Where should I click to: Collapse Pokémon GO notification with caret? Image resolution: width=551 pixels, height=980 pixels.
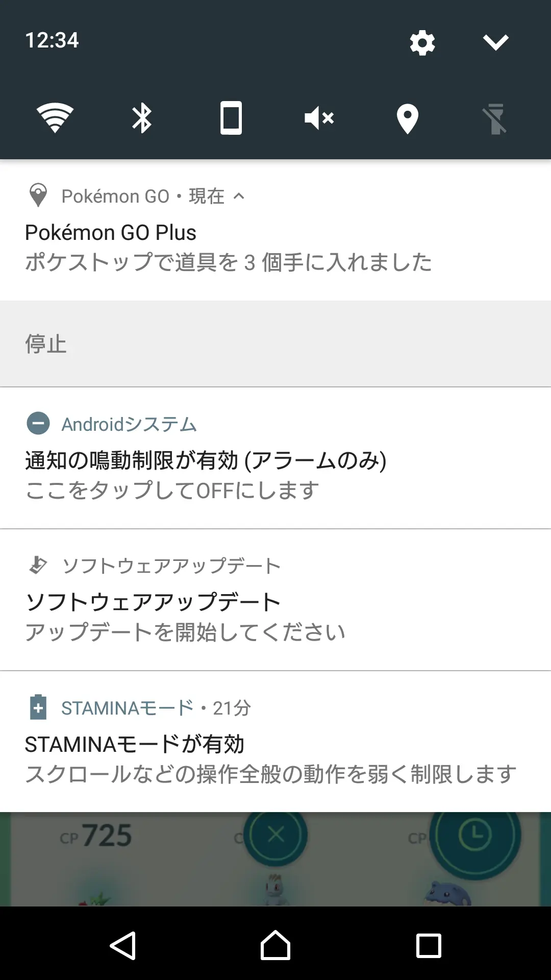point(239,196)
